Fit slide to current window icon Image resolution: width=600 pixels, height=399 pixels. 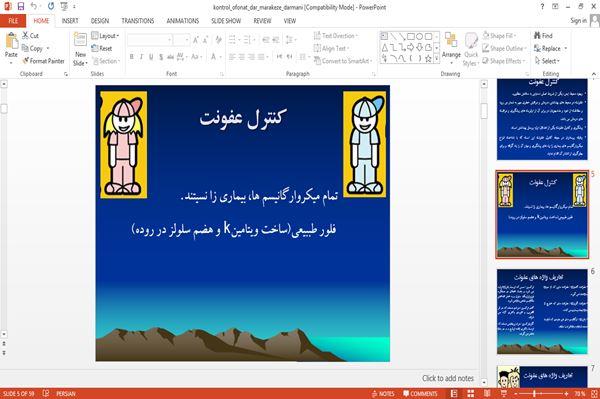tap(594, 394)
